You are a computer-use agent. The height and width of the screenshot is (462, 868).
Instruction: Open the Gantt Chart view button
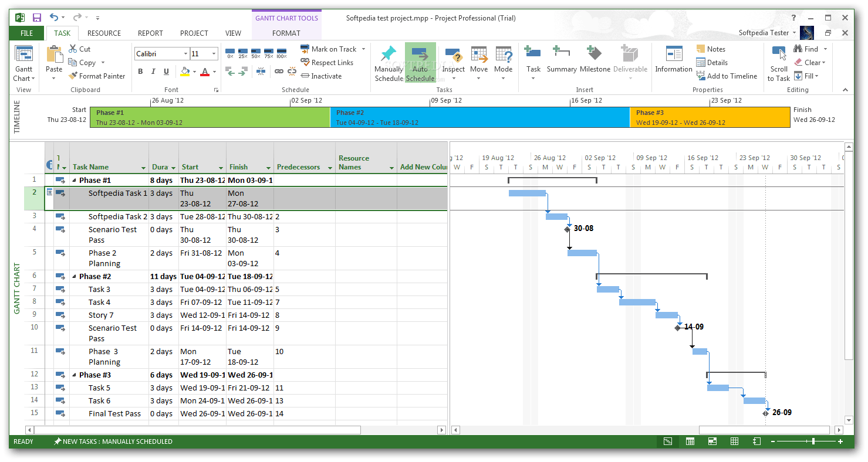click(24, 63)
